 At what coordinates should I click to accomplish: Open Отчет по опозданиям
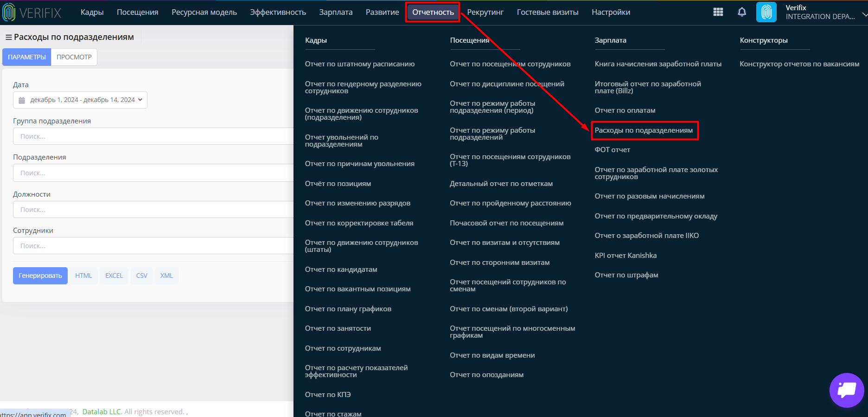[x=486, y=375]
